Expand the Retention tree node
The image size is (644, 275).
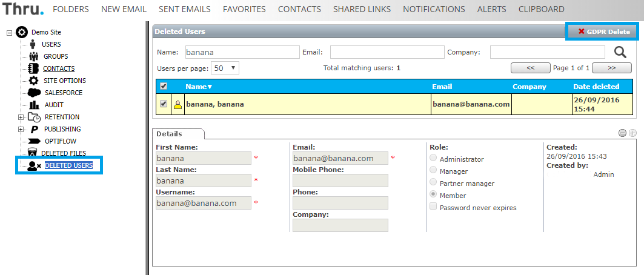(x=21, y=117)
